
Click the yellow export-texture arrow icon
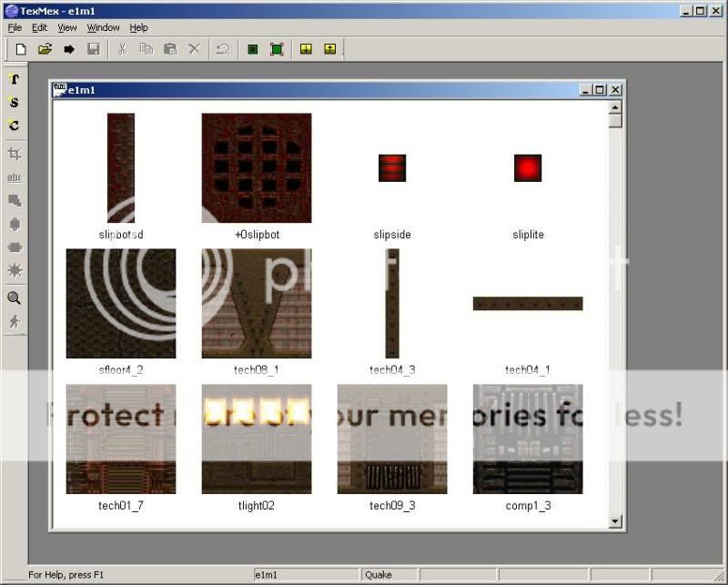(x=329, y=48)
